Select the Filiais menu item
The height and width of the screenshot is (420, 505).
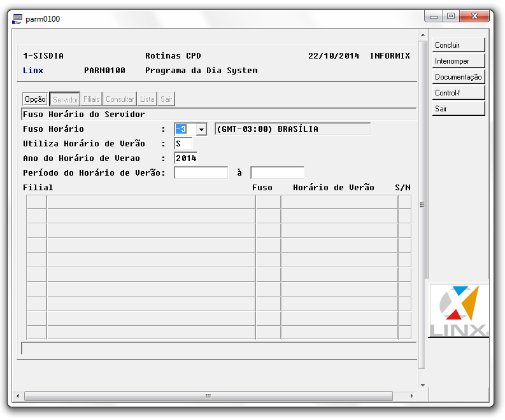[91, 99]
